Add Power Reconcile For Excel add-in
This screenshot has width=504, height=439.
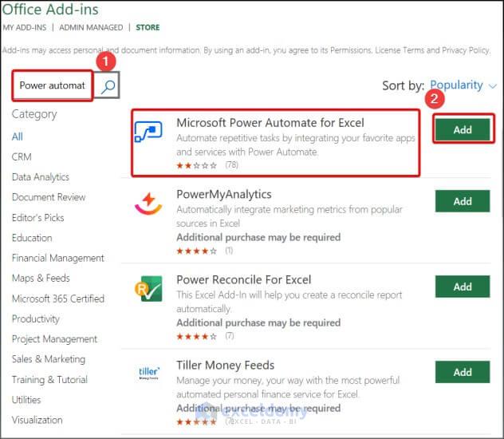pos(463,287)
